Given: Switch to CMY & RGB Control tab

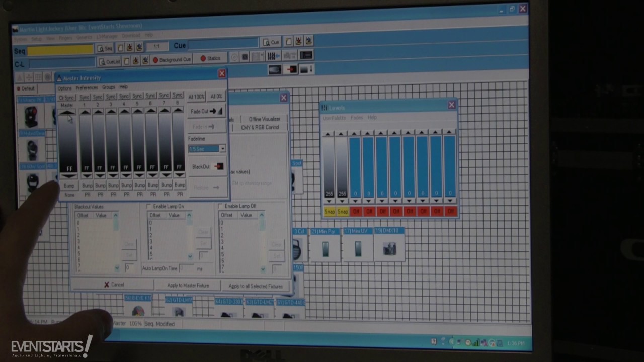Looking at the screenshot, I should coord(260,128).
